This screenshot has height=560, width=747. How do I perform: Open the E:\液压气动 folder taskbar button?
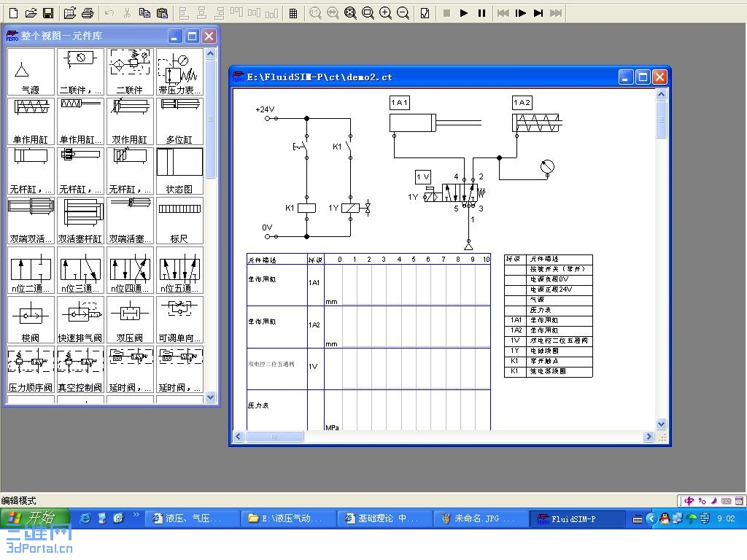[289, 518]
